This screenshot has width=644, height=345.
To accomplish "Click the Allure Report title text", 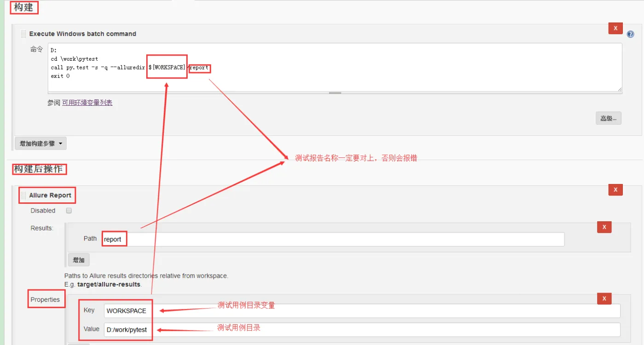I will [50, 195].
